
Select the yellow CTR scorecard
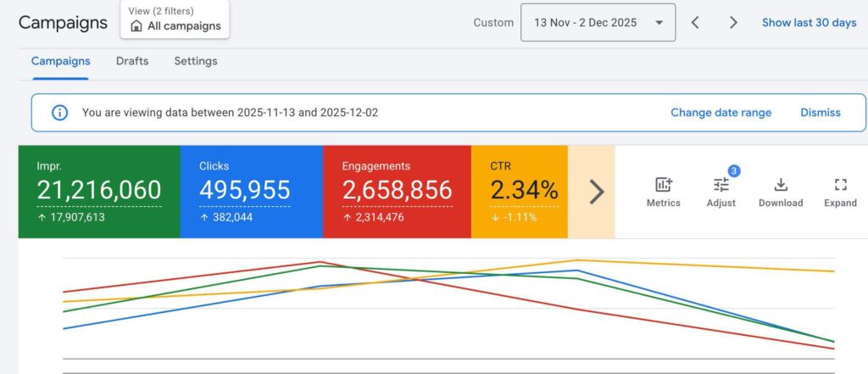[x=520, y=192]
